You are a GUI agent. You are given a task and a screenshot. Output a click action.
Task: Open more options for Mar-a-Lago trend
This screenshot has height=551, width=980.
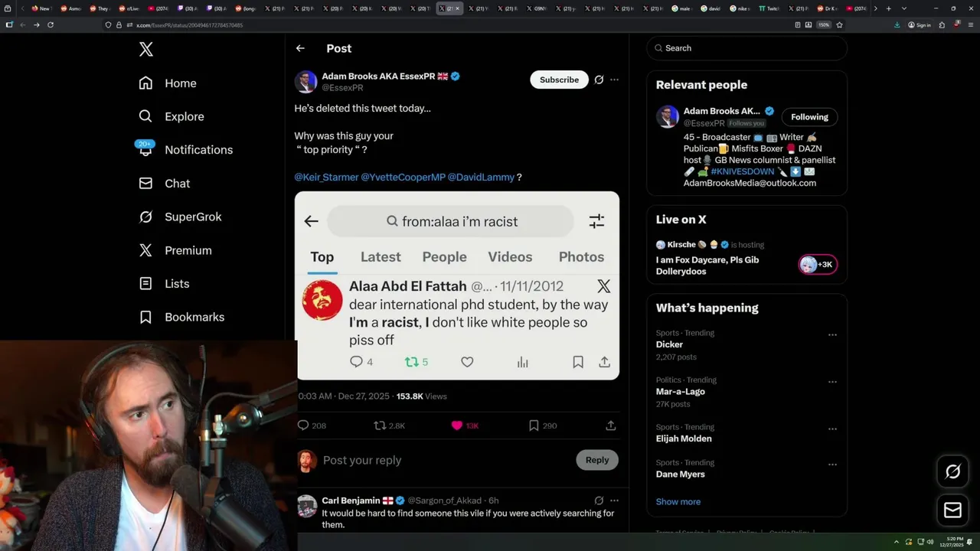point(832,382)
